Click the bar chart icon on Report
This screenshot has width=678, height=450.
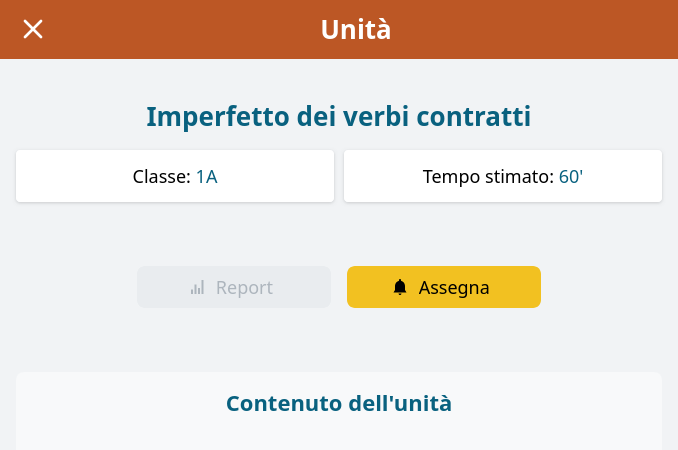click(x=197, y=287)
